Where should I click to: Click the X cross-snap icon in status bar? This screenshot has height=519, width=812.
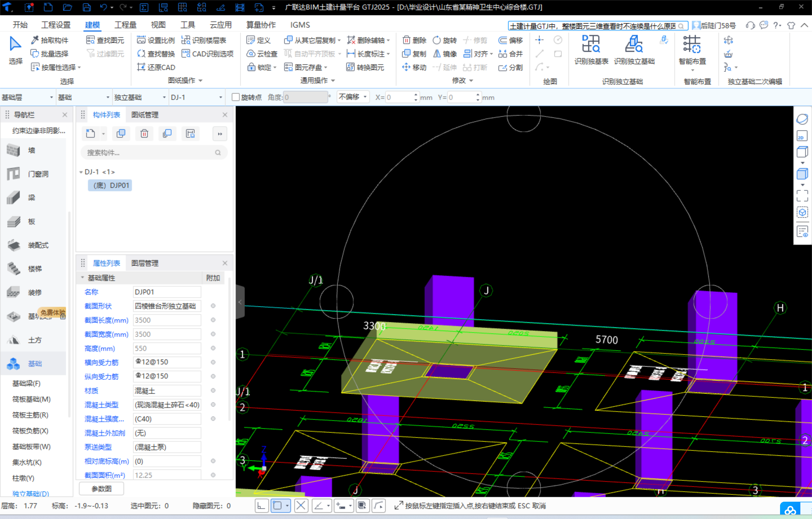(x=301, y=506)
